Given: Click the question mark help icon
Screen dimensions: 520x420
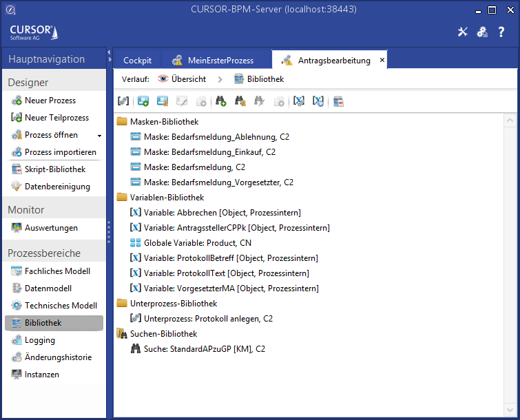Looking at the screenshot, I should (x=501, y=32).
